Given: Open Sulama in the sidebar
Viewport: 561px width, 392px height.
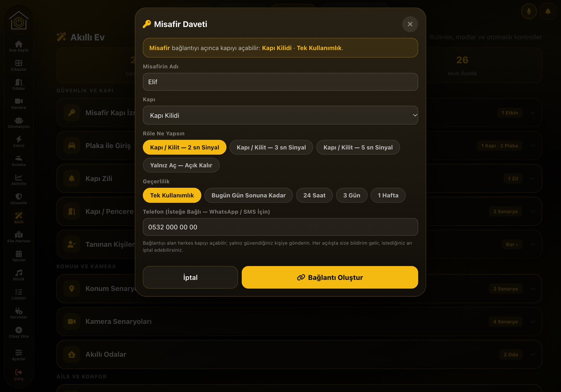Looking at the screenshot, I should pos(19,161).
